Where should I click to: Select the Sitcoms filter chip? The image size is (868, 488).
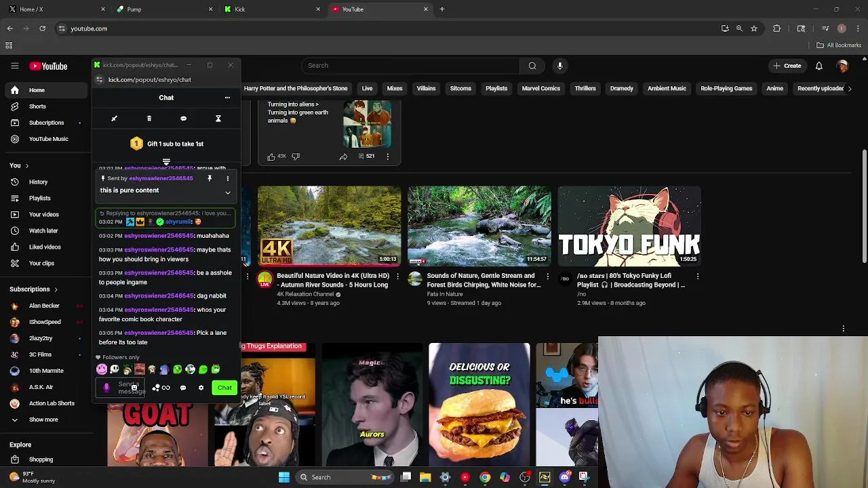click(x=460, y=89)
